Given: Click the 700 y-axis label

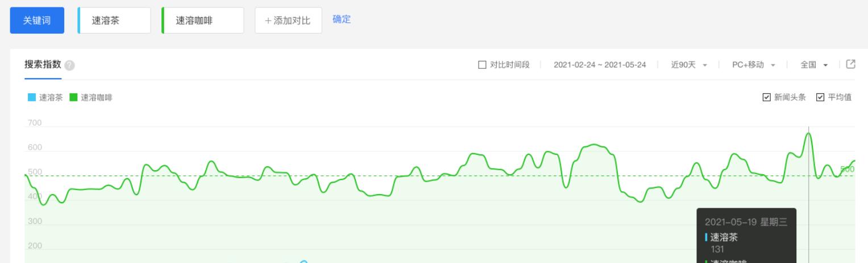Looking at the screenshot, I should click(34, 123).
